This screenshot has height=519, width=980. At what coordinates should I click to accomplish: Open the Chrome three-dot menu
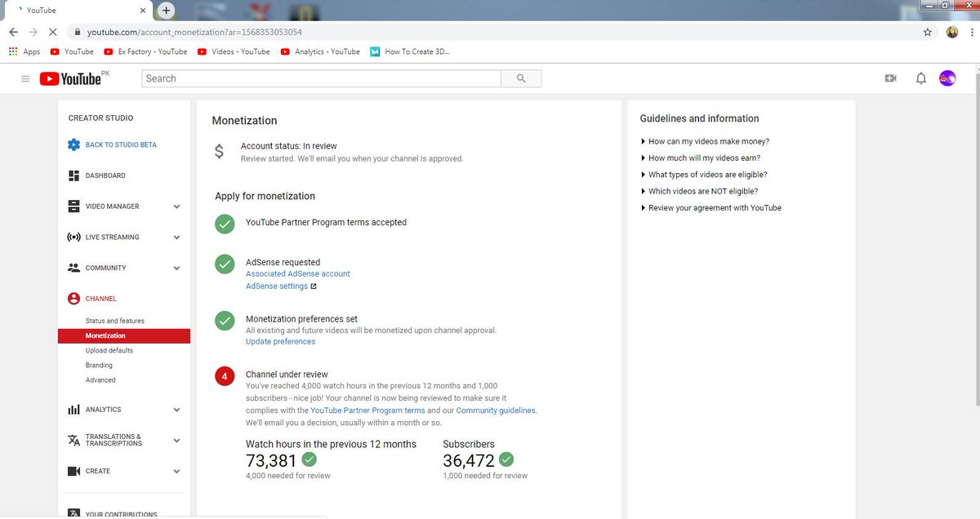(971, 32)
